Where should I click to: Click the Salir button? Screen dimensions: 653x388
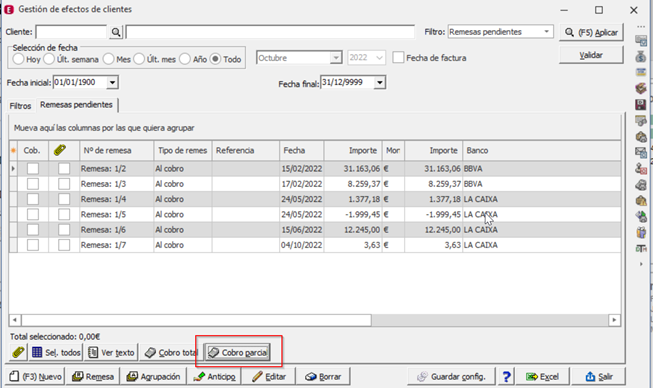[599, 376]
